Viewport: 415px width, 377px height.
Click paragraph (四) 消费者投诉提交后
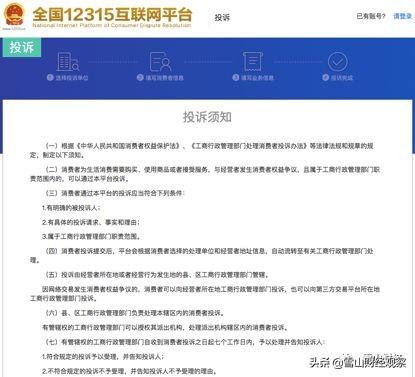coord(202,255)
